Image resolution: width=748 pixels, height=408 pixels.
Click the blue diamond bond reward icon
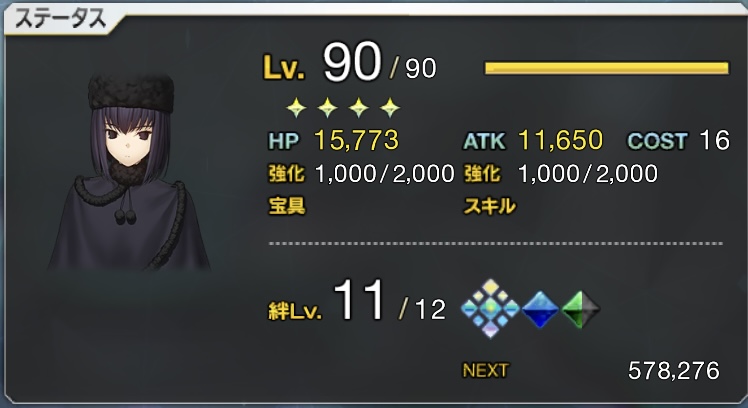(540, 309)
